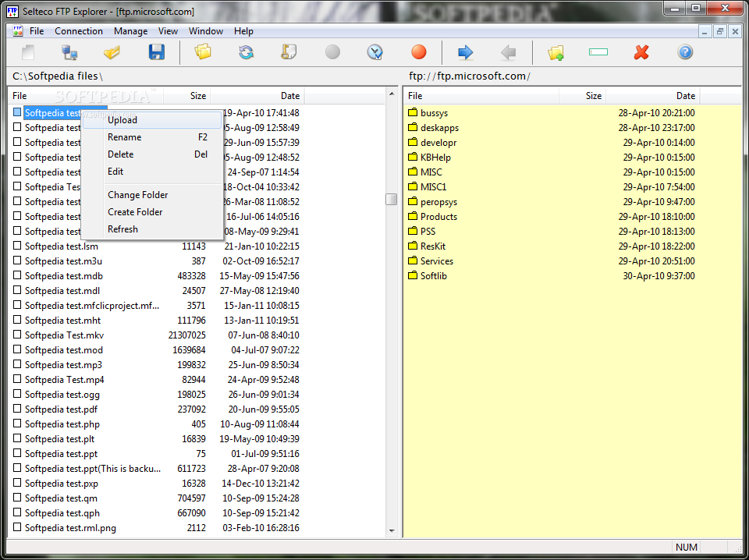Click the red X delete toolbar icon

click(641, 52)
